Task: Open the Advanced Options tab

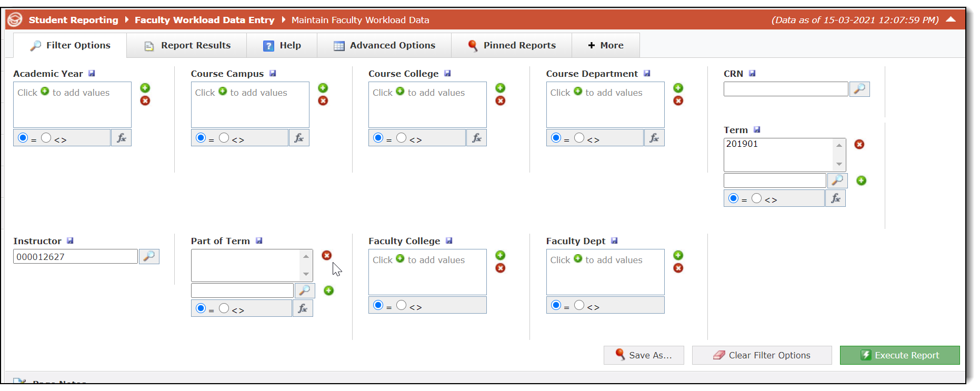Action: coord(385,45)
